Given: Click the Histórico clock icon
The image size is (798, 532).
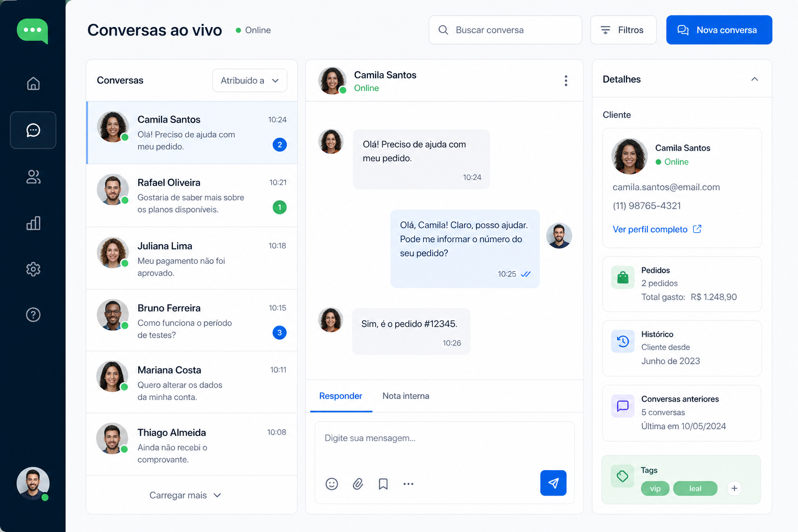Looking at the screenshot, I should click(x=622, y=341).
